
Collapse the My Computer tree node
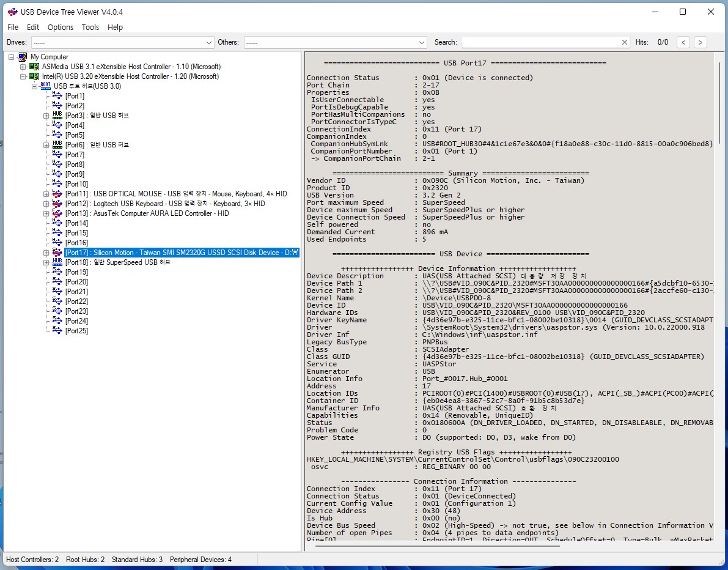(11, 57)
